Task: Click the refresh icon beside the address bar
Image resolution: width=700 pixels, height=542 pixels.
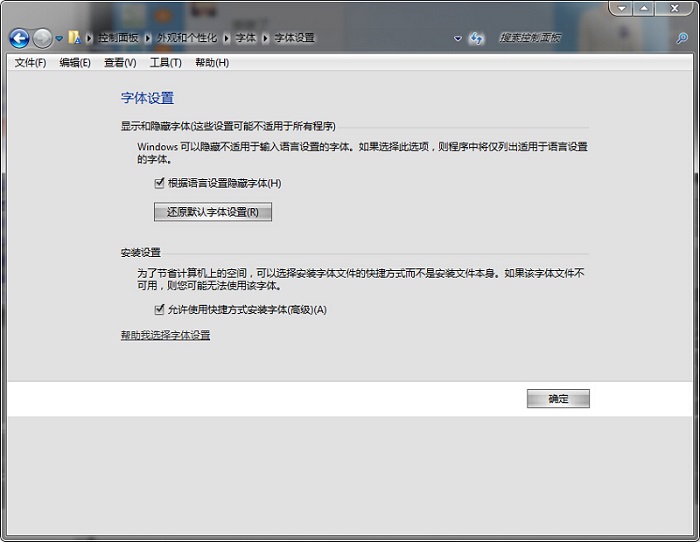Action: (x=477, y=38)
